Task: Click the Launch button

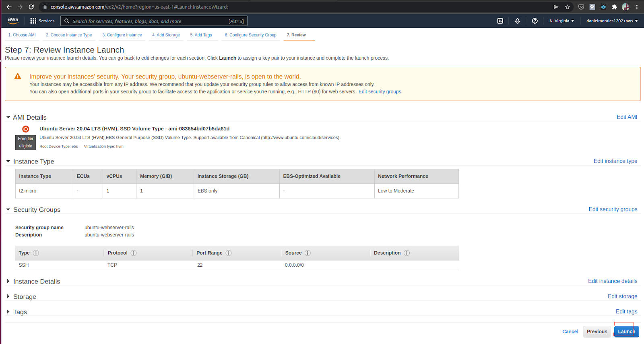Action: pyautogui.click(x=626, y=332)
